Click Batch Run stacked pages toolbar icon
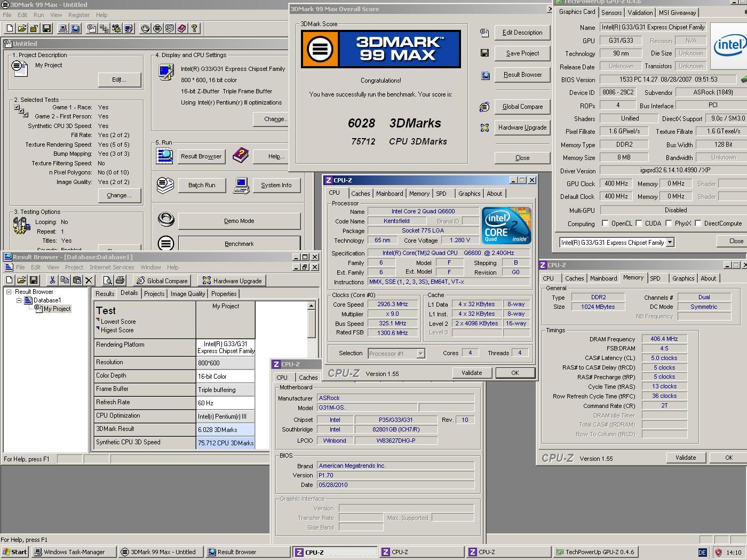The width and height of the screenshot is (747, 560). click(x=170, y=28)
